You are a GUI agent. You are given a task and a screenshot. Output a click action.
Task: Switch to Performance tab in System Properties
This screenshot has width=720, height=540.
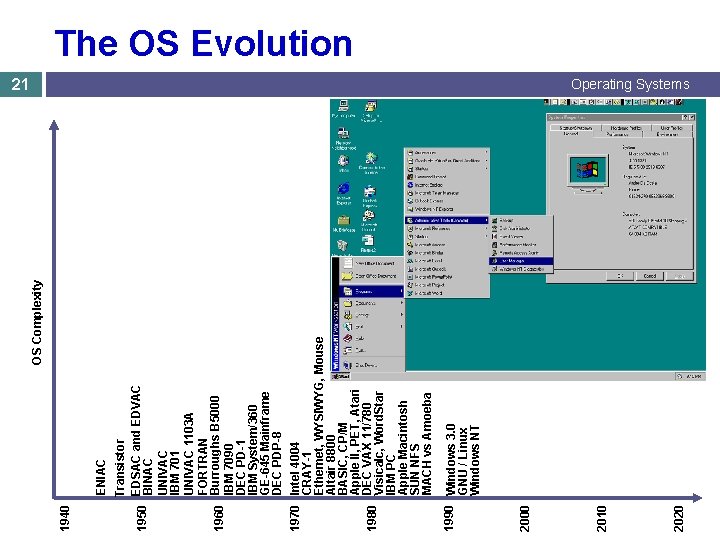click(x=617, y=135)
